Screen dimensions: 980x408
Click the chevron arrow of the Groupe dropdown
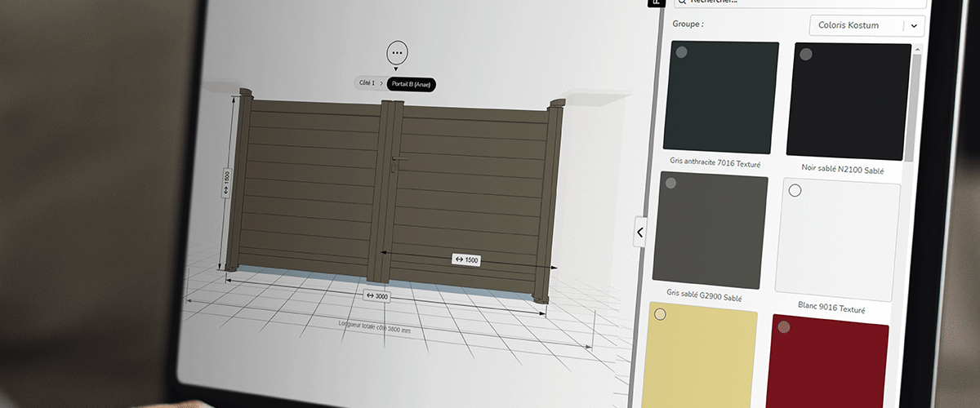pyautogui.click(x=914, y=26)
